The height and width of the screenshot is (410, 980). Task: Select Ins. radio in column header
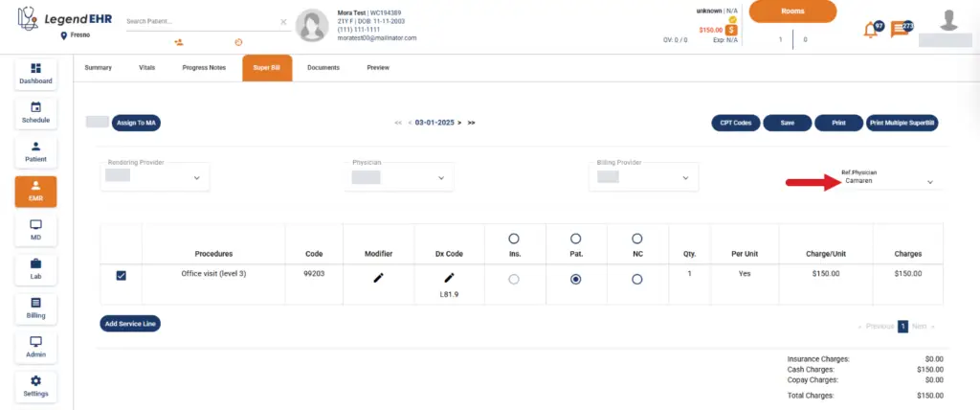point(514,238)
